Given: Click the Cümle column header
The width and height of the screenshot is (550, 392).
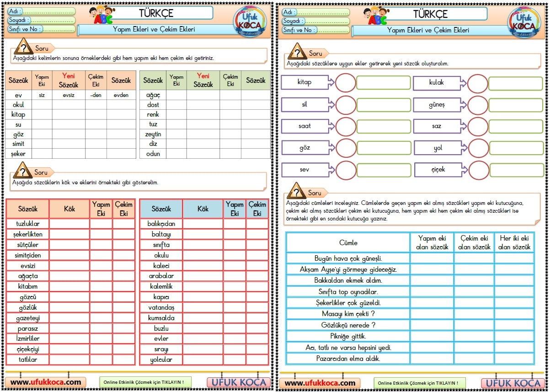Looking at the screenshot, I should (x=348, y=242).
